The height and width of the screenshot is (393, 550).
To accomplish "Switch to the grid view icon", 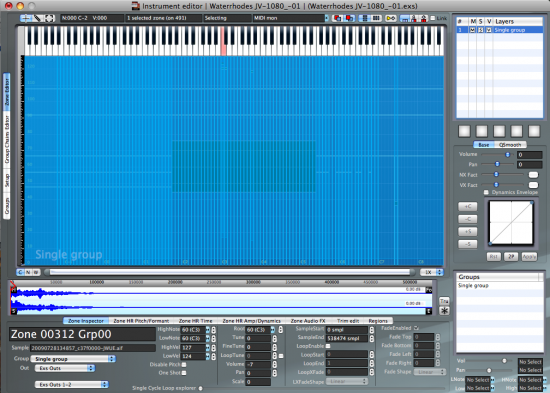I will [x=376, y=18].
